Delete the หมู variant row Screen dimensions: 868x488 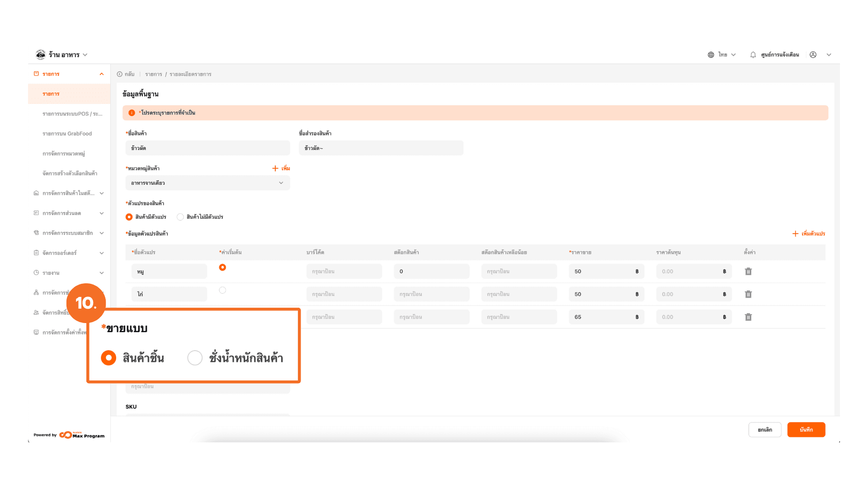748,272
